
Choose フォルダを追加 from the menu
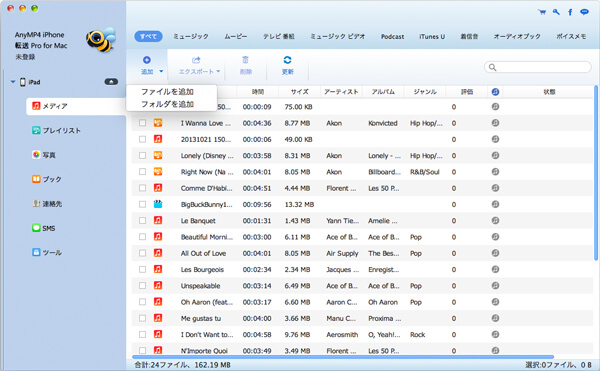(x=167, y=104)
